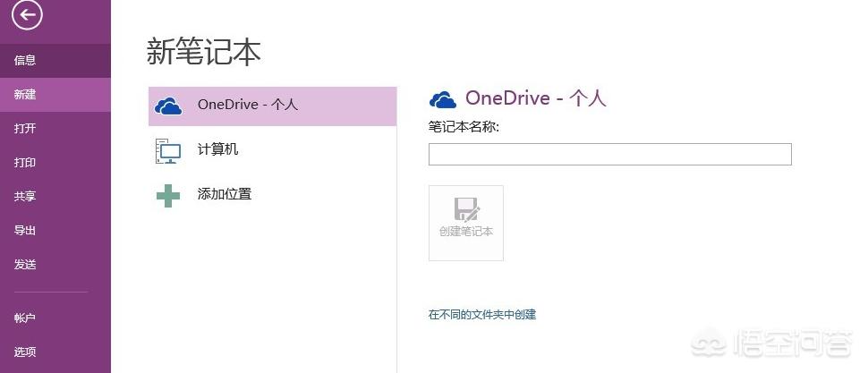
Task: Select the 添加位置 (Add Place) label
Action: [x=225, y=194]
